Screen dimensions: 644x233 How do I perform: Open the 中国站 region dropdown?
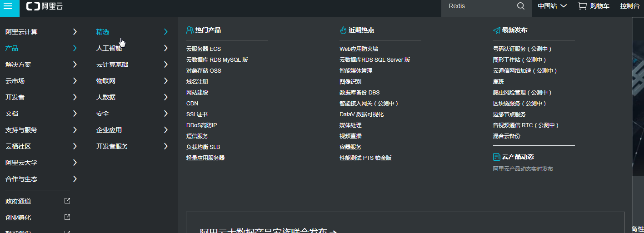pyautogui.click(x=552, y=6)
